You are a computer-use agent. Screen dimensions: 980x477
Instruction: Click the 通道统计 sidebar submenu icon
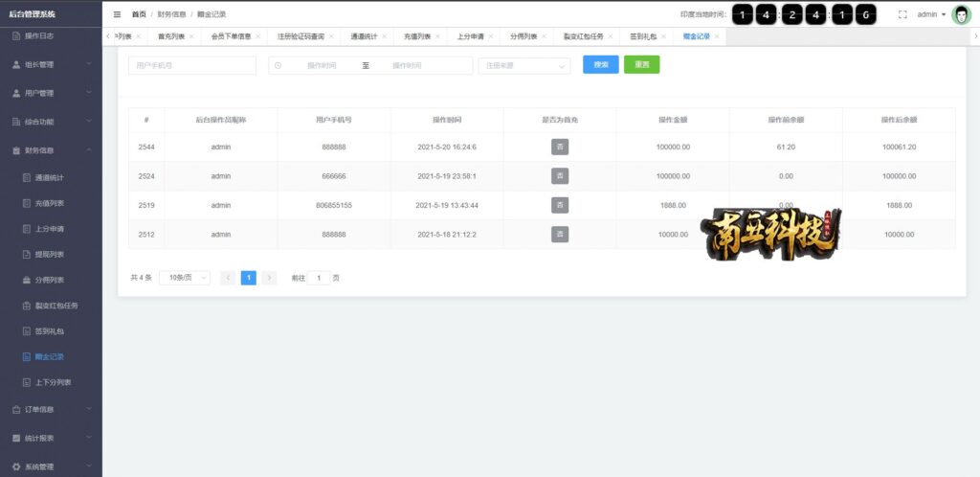[26, 177]
